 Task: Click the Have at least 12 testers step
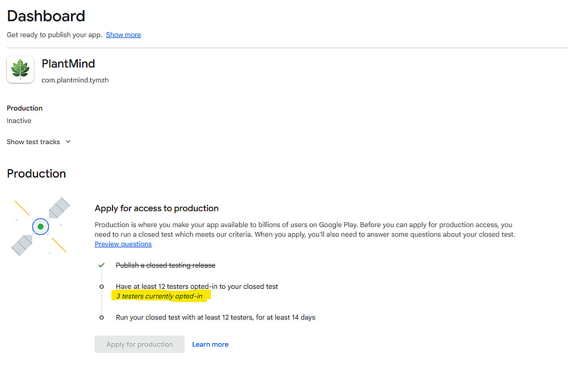pyautogui.click(x=197, y=286)
